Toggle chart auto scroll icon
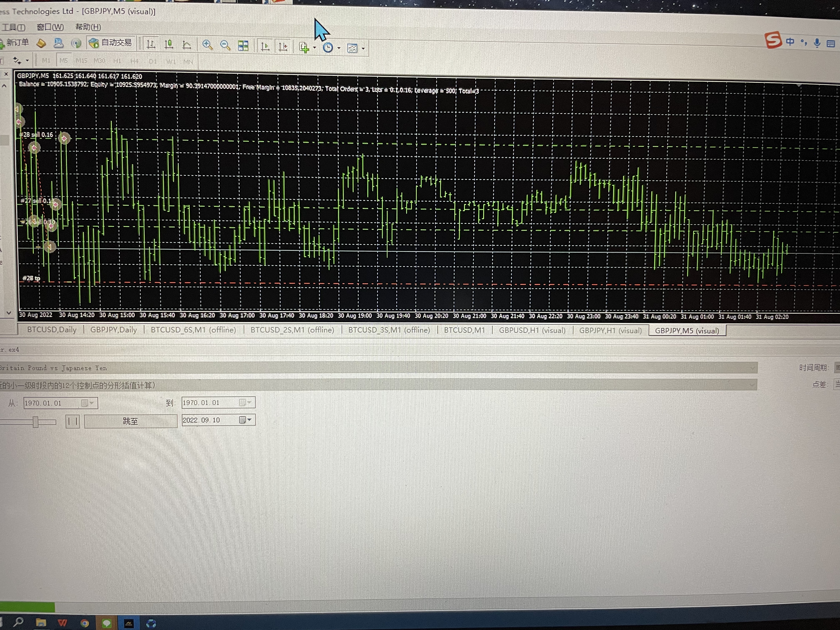The height and width of the screenshot is (630, 840). 265,46
